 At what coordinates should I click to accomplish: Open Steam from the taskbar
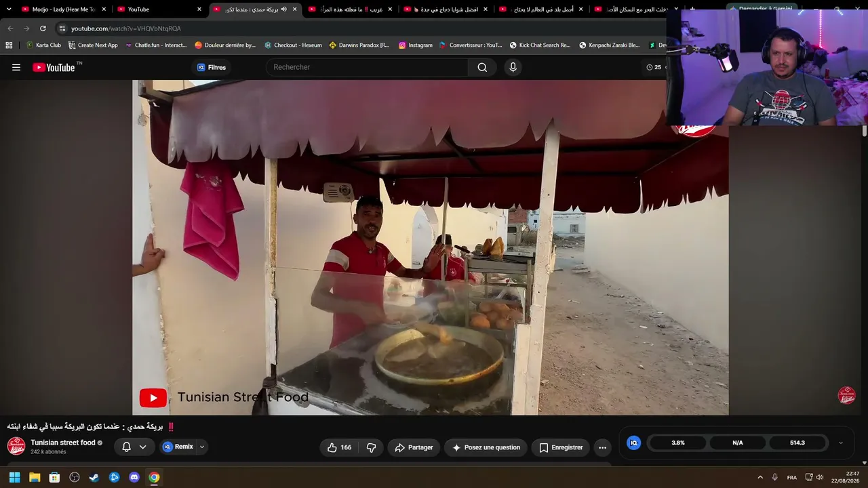94,477
